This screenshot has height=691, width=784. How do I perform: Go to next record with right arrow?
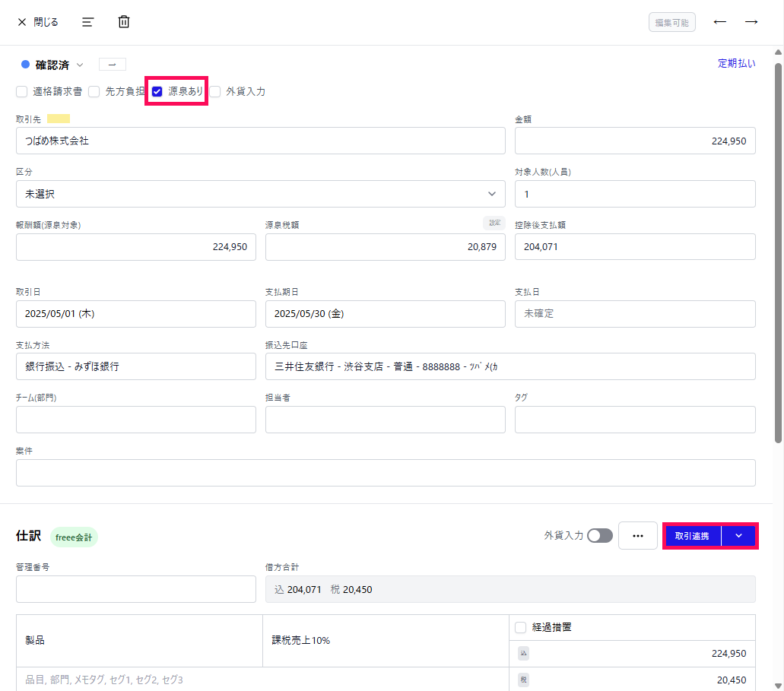coord(751,21)
